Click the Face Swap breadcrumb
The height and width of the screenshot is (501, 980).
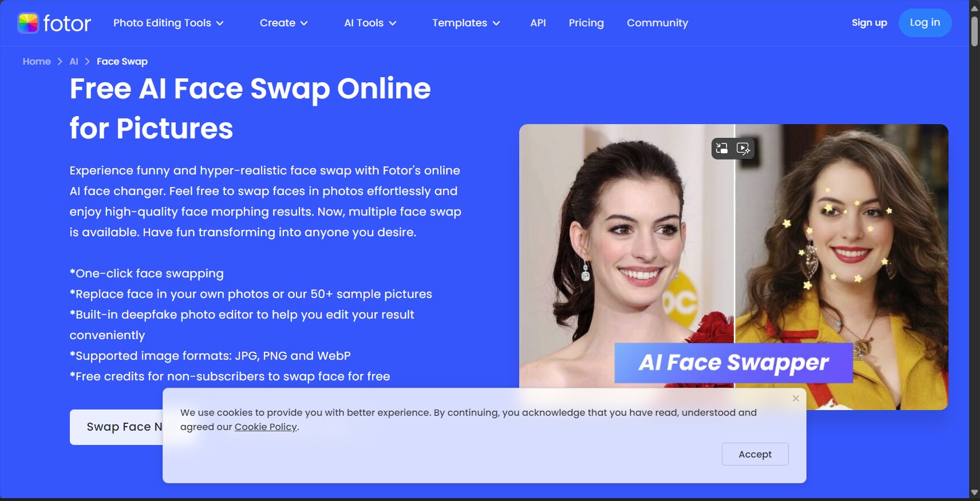click(122, 61)
